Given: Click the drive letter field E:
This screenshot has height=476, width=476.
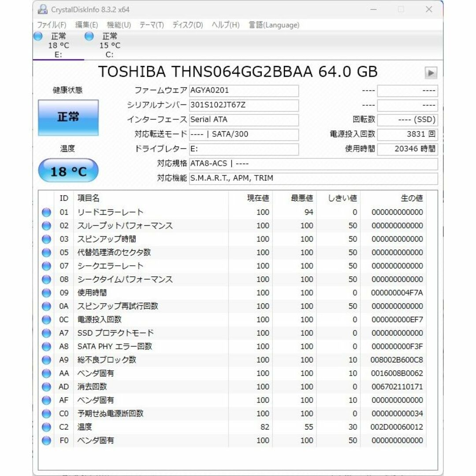Looking at the screenshot, I should (x=244, y=149).
